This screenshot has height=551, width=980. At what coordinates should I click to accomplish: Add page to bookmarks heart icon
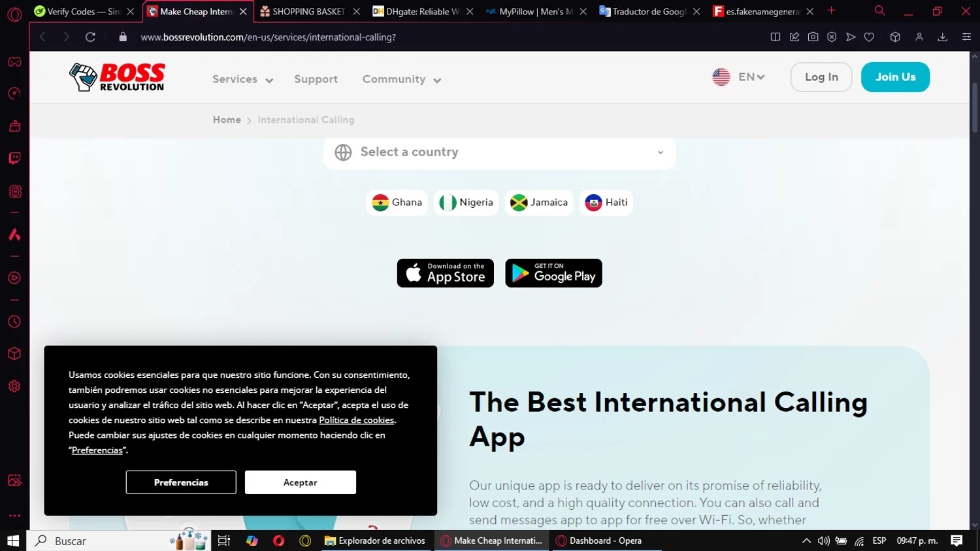(869, 37)
